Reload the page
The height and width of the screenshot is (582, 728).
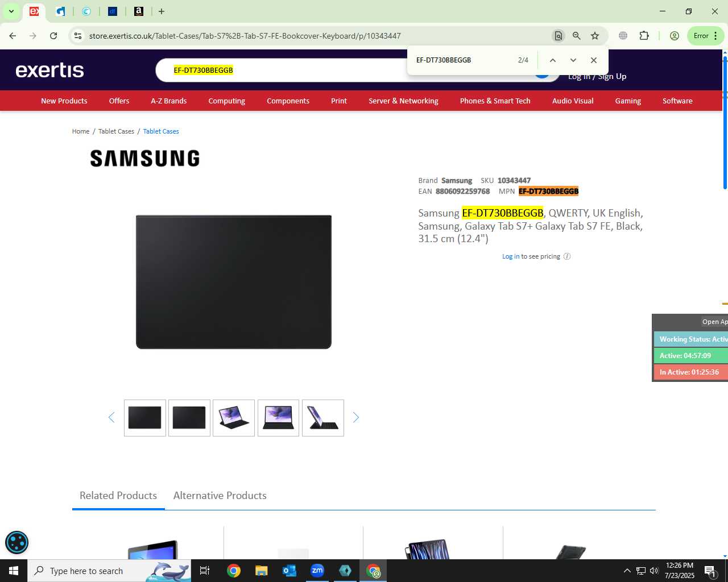[x=53, y=36]
